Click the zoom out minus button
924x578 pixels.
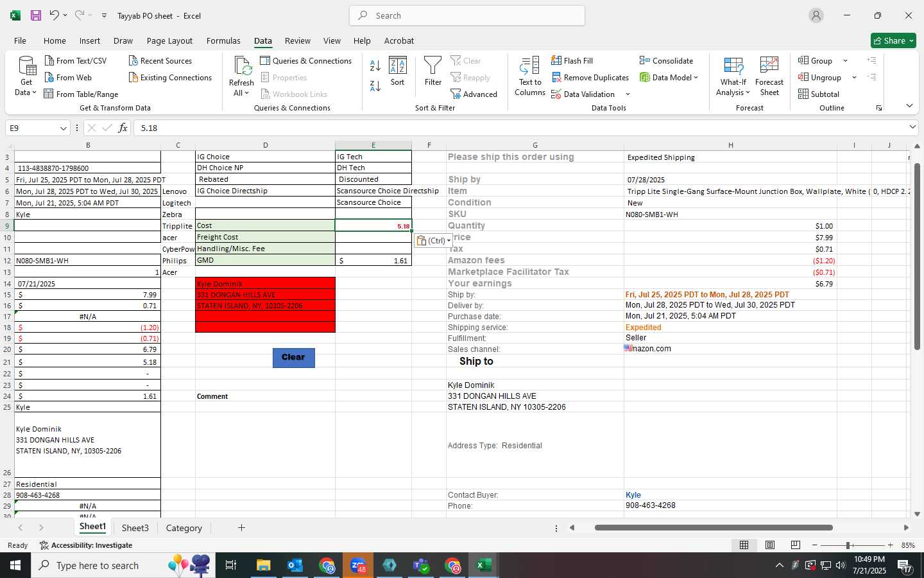pyautogui.click(x=815, y=545)
